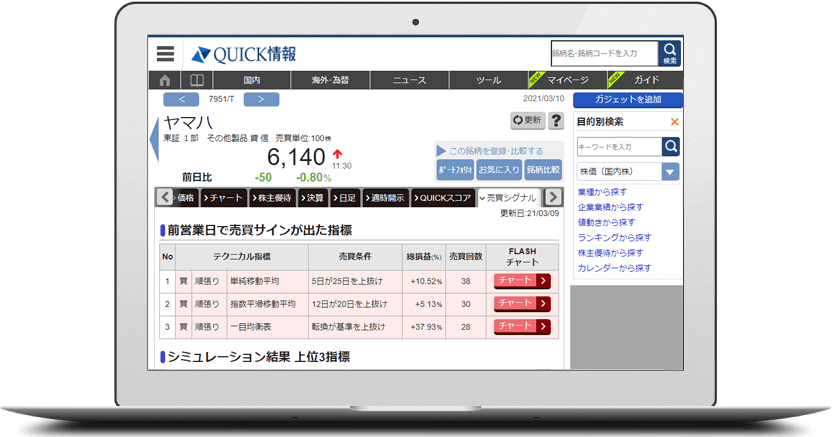The width and height of the screenshot is (834, 437).
Task: Click the help question mark icon
Action: 556,121
